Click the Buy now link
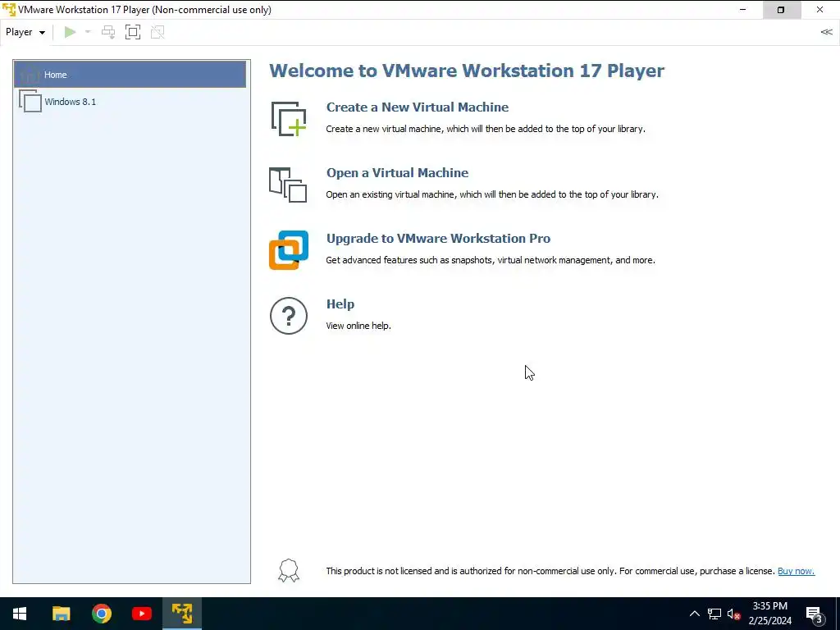 pyautogui.click(x=796, y=571)
